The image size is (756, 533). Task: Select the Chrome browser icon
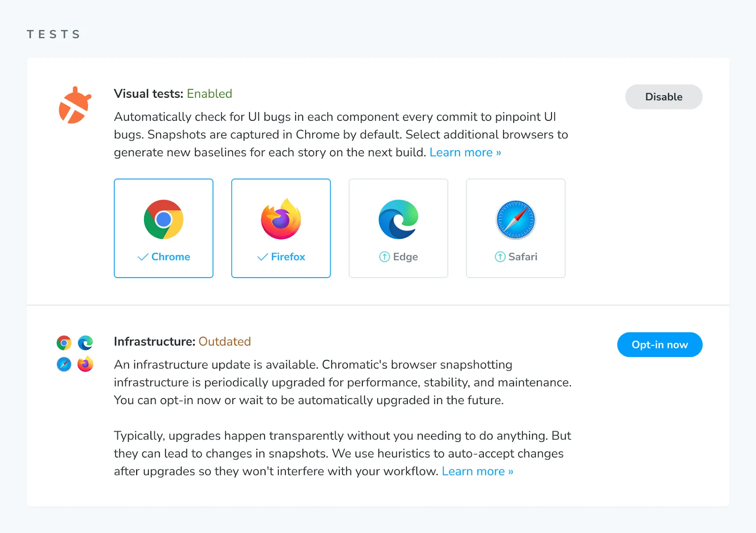coord(163,219)
